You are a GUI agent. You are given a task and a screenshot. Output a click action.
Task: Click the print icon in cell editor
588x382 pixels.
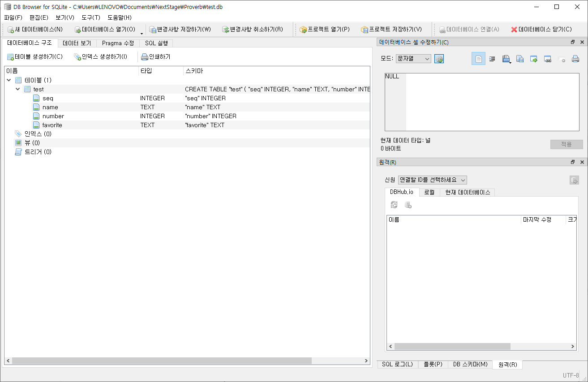click(x=575, y=59)
